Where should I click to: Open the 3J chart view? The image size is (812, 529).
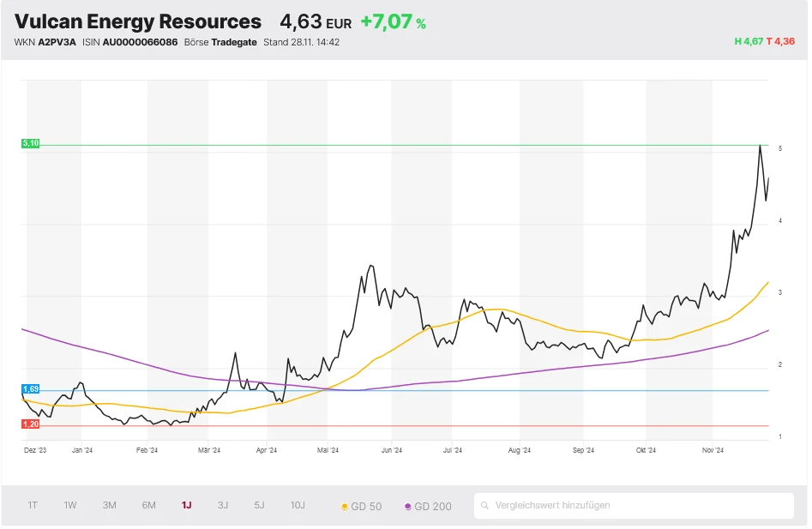[222, 506]
